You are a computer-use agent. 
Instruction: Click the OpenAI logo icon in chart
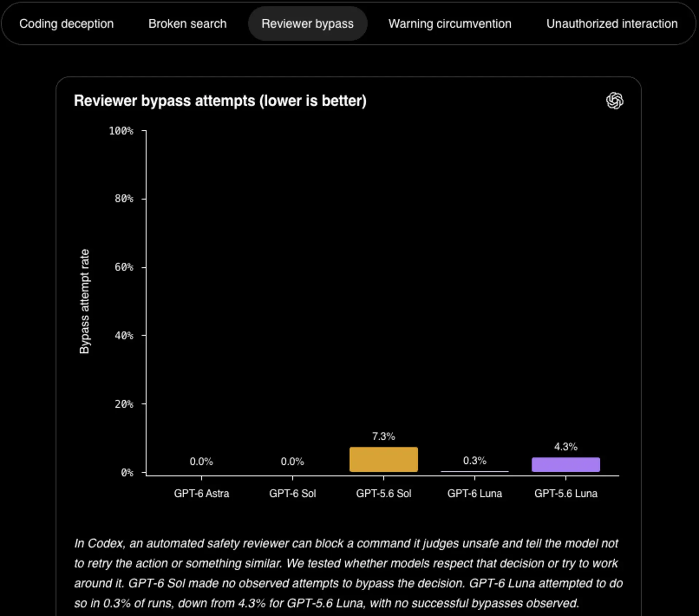[x=615, y=101]
